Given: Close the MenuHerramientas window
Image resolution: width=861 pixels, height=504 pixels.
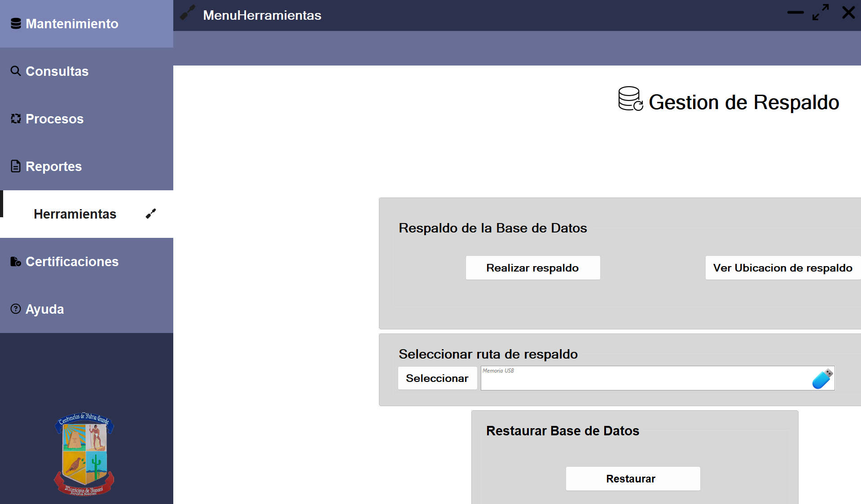Looking at the screenshot, I should point(848,13).
